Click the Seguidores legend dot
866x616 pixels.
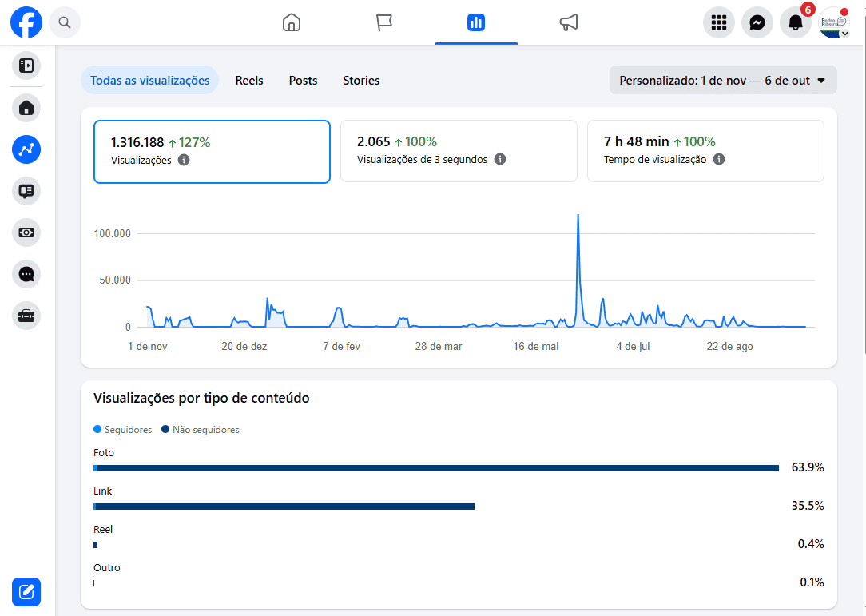97,429
